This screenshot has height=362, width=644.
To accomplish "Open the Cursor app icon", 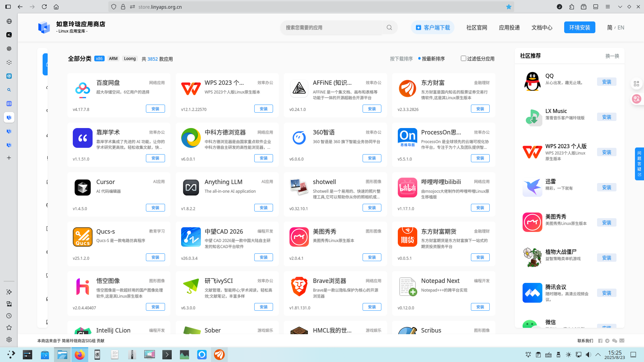I will 83,188.
